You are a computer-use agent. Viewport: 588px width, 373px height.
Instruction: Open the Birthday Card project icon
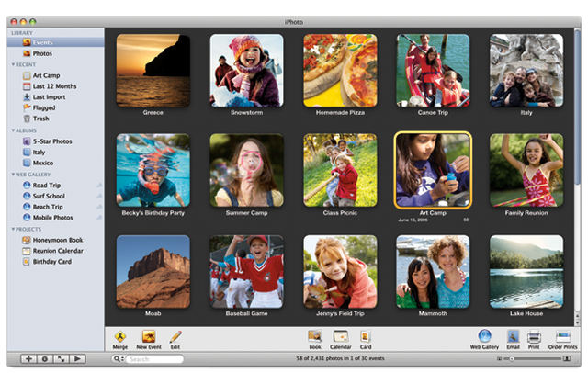[27, 262]
